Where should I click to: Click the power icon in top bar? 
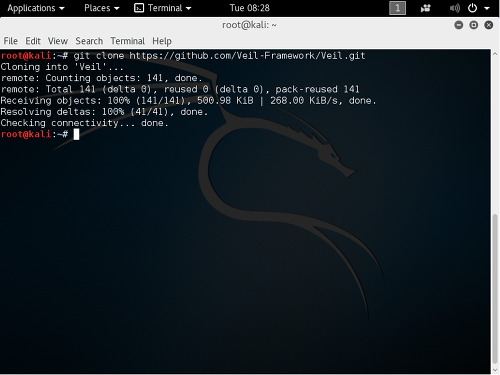(x=472, y=8)
